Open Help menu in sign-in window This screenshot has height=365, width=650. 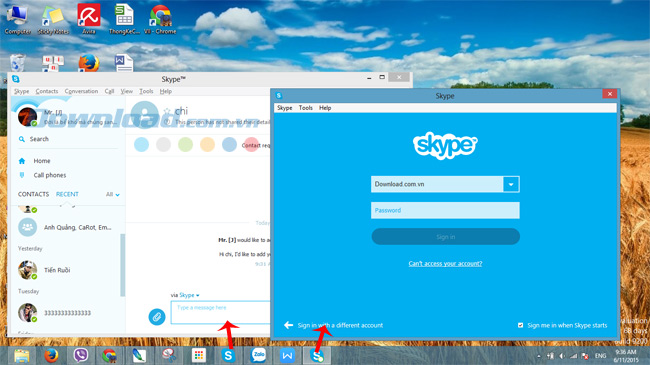tap(325, 108)
